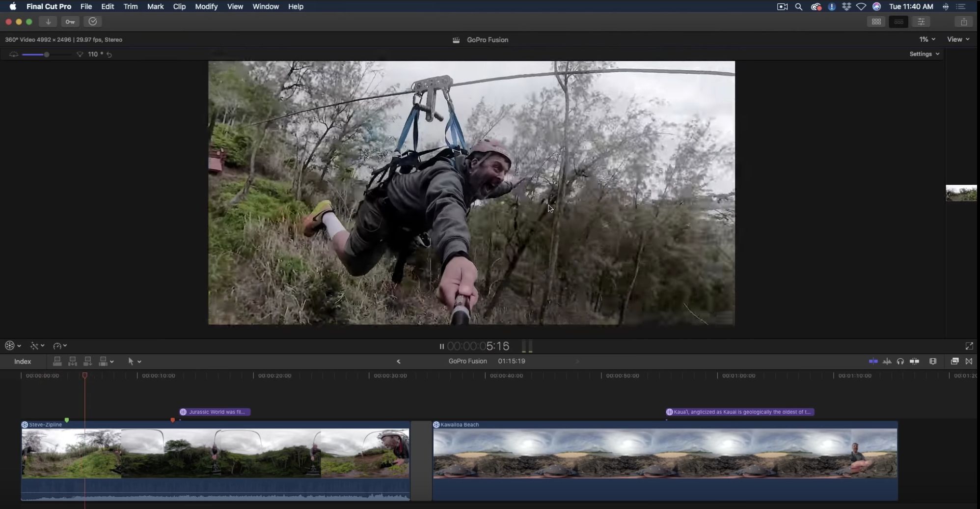
Task: Click the Insert clip icon
Action: [x=73, y=362]
